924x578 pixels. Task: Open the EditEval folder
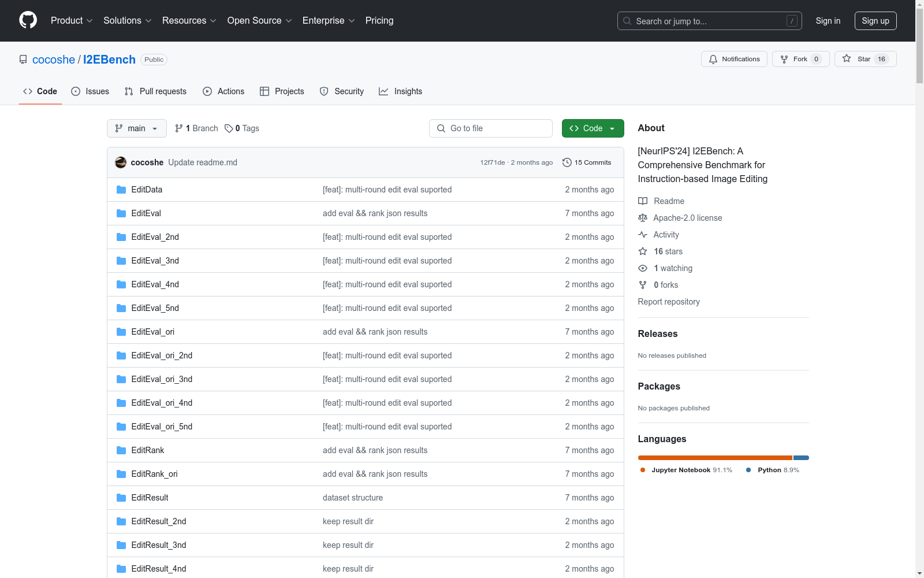(x=146, y=213)
